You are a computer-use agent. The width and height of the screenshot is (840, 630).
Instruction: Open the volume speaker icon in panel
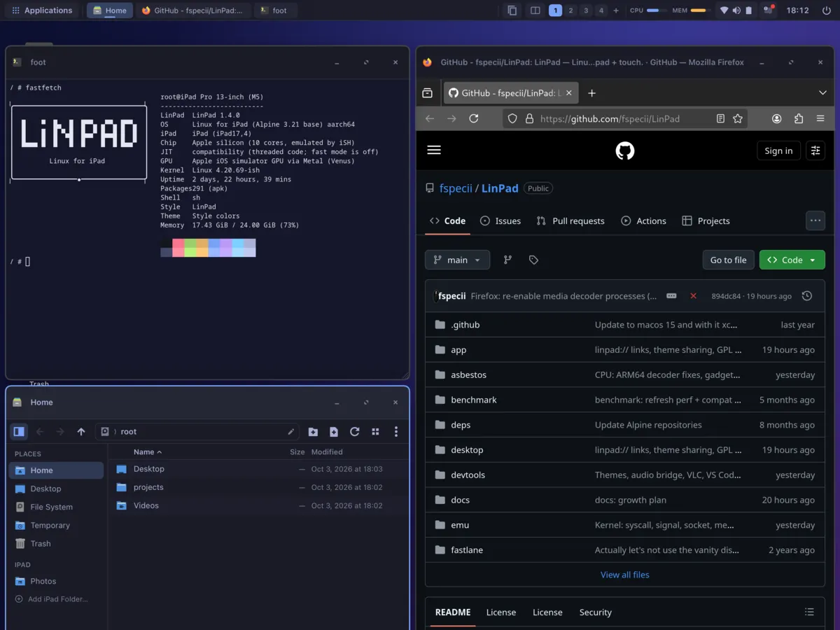736,10
